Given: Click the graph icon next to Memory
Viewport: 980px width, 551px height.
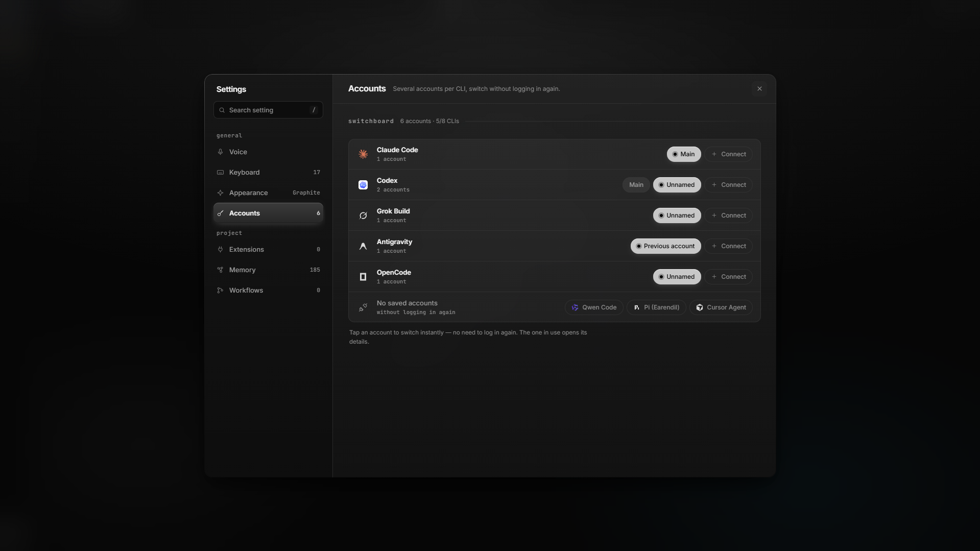Looking at the screenshot, I should pos(220,270).
